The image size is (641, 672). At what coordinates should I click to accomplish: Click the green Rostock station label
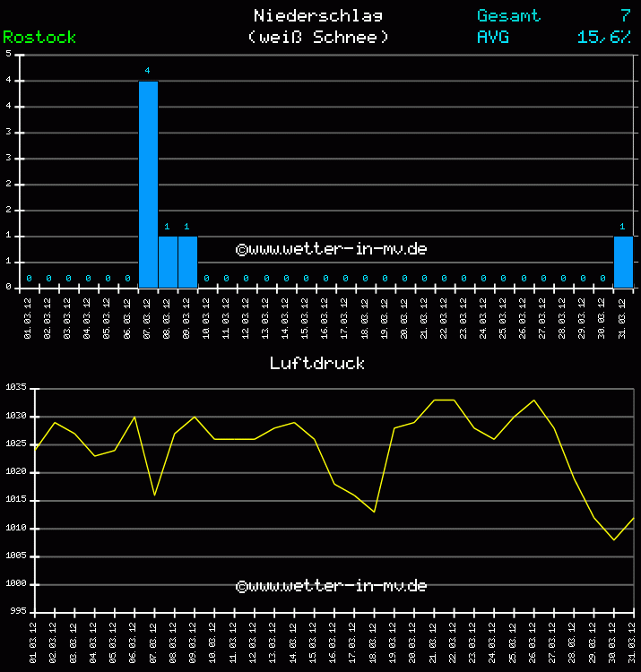[x=39, y=38]
